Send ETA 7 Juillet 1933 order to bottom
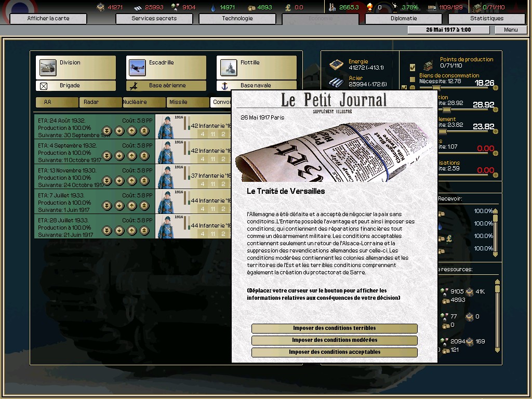 click(107, 206)
